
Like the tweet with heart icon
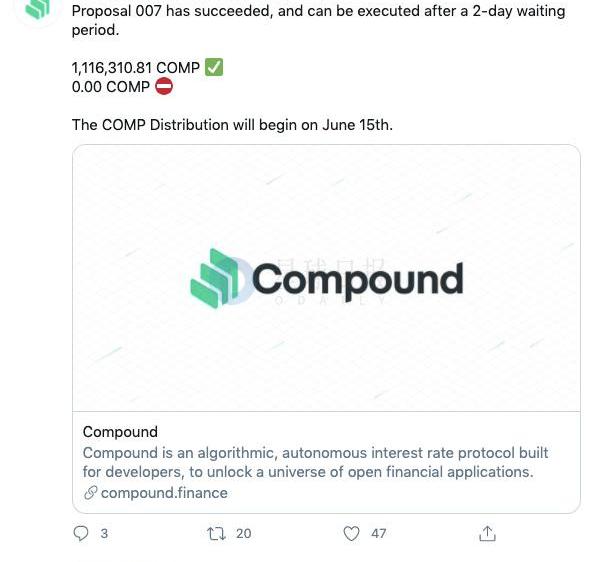pyautogui.click(x=351, y=534)
